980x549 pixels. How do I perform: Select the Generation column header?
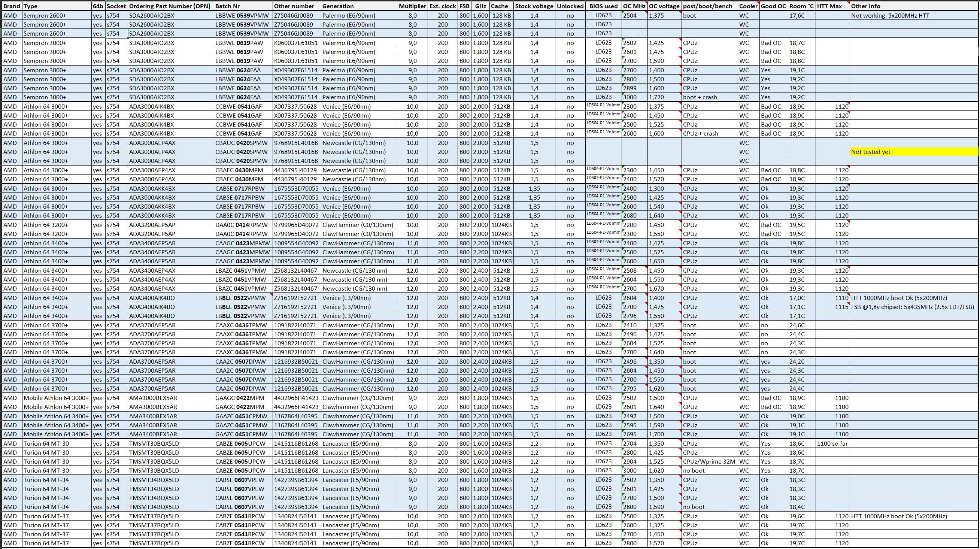coord(359,6)
